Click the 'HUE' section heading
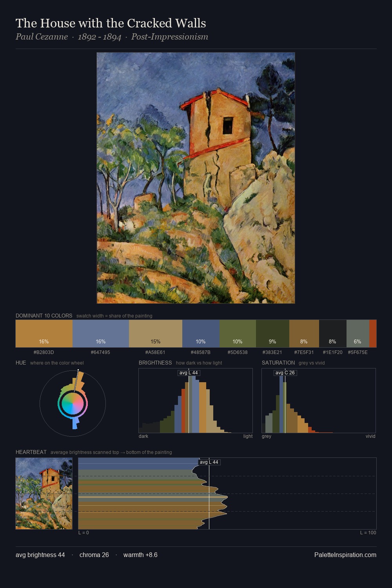The height and width of the screenshot is (588, 392). [21, 363]
